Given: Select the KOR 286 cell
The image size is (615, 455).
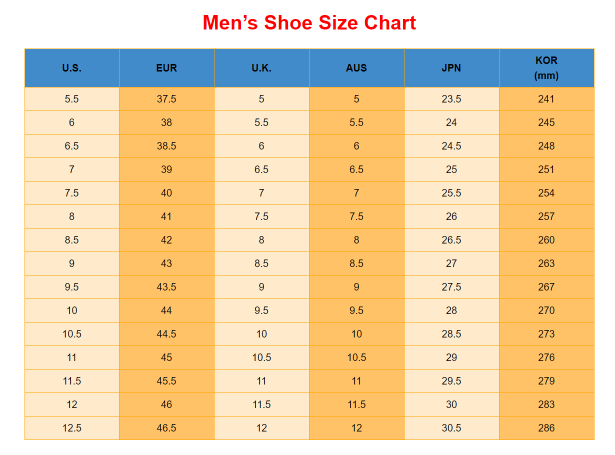Looking at the screenshot, I should (546, 428).
